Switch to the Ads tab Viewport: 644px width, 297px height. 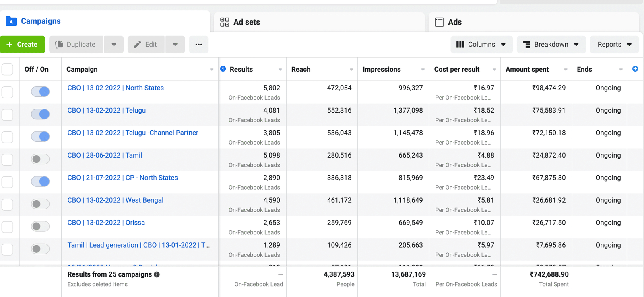click(x=448, y=22)
